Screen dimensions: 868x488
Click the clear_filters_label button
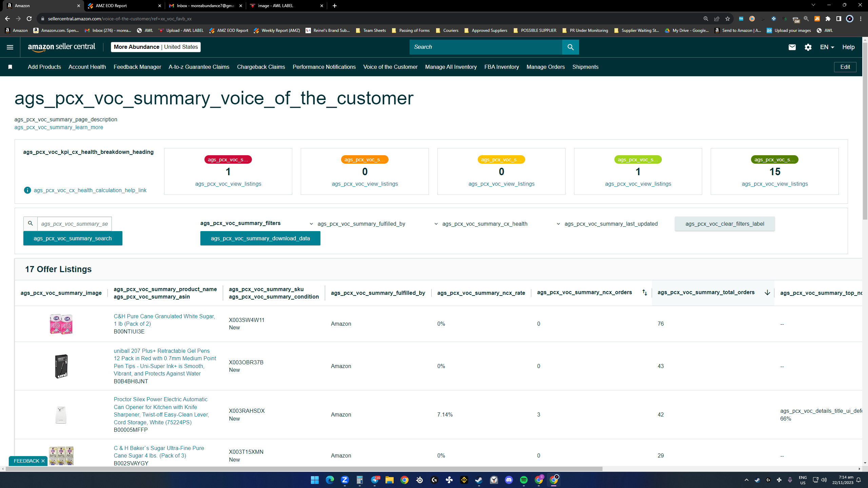click(x=725, y=224)
